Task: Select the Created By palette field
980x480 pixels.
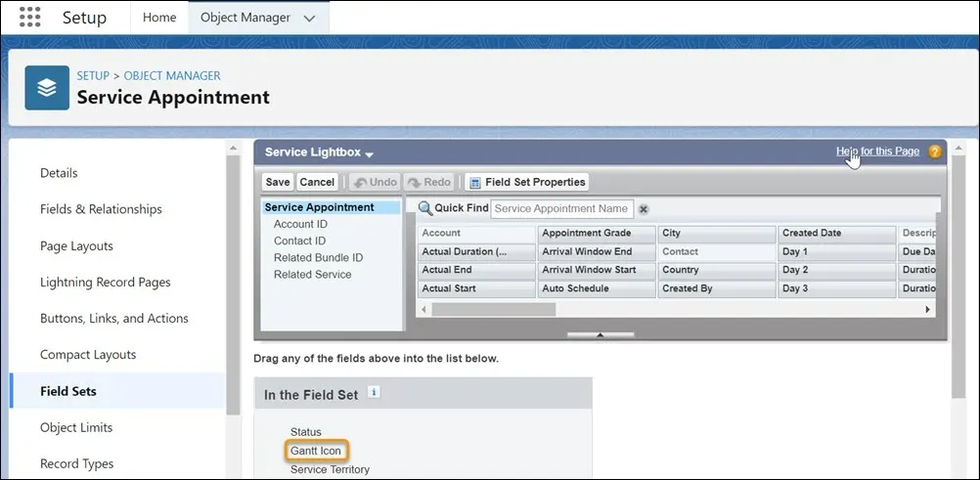Action: [717, 288]
